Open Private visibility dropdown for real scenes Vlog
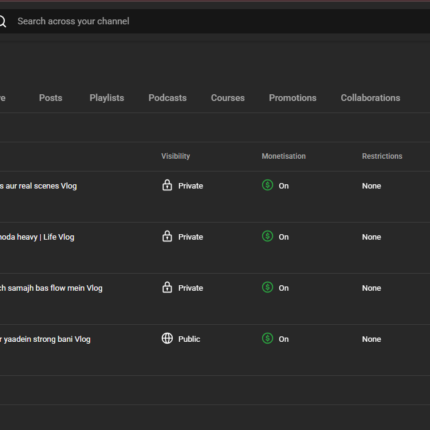Image resolution: width=430 pixels, height=430 pixels. point(182,186)
